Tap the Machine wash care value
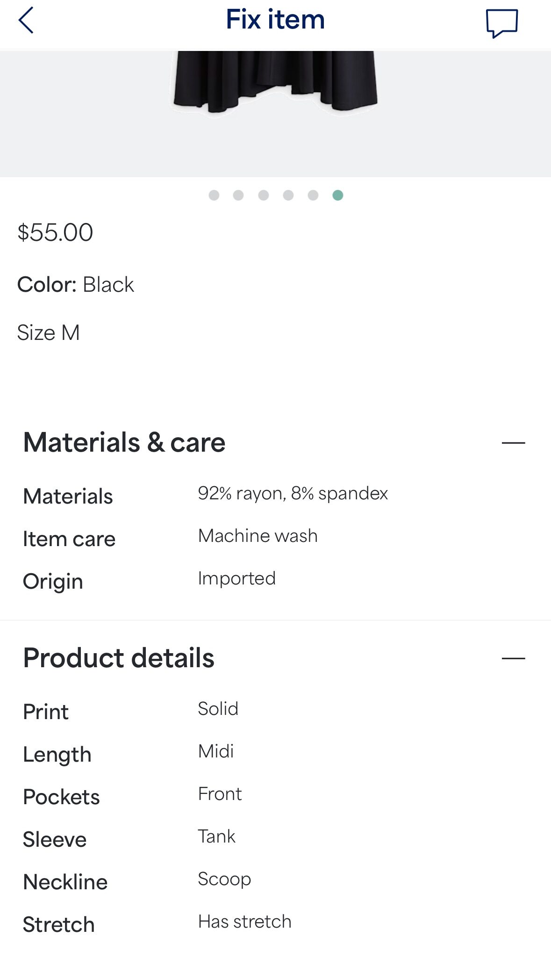The width and height of the screenshot is (551, 980). [258, 536]
